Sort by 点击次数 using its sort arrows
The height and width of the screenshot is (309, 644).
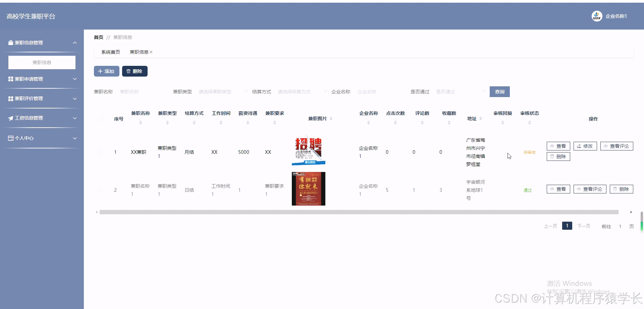395,123
